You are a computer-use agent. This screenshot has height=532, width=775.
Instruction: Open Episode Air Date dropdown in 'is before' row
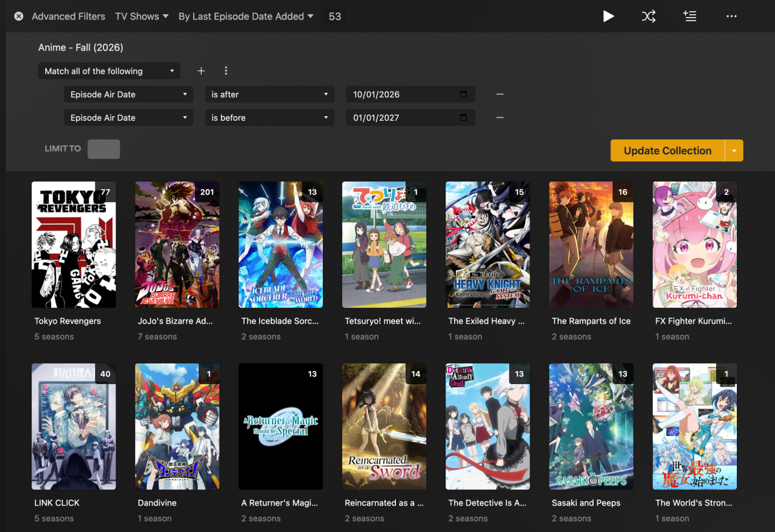(129, 118)
